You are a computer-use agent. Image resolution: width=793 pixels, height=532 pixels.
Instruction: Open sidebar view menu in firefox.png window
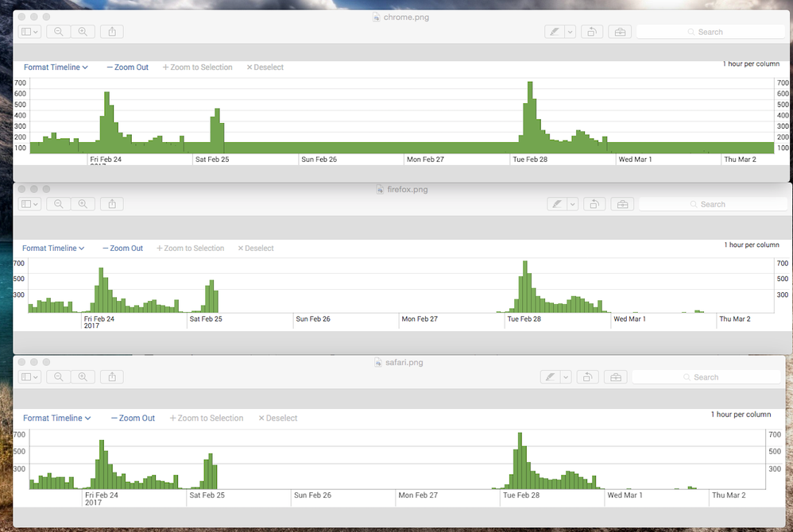coord(30,204)
